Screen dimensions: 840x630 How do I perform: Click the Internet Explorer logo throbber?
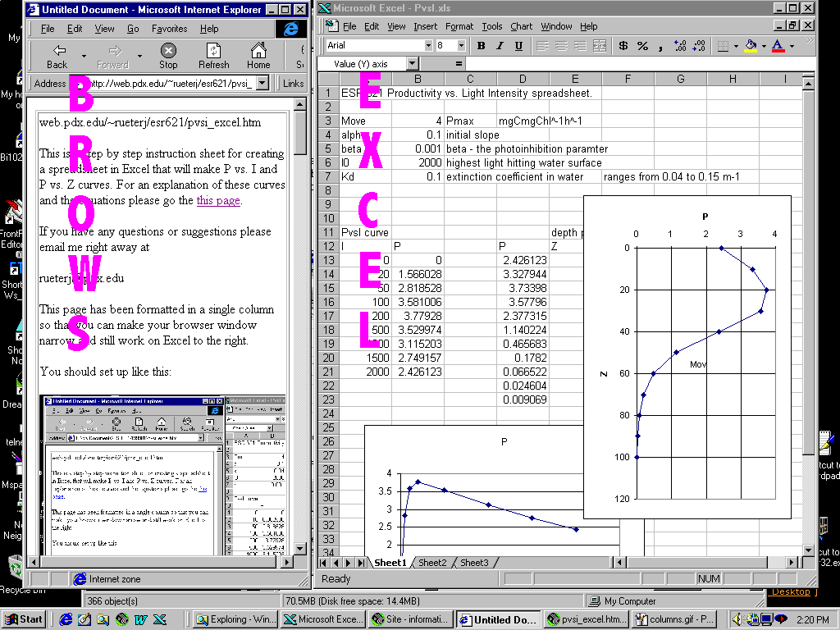tap(291, 29)
